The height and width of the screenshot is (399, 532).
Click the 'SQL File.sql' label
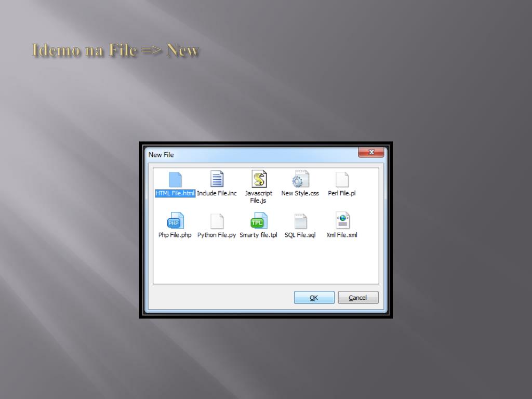coord(300,235)
